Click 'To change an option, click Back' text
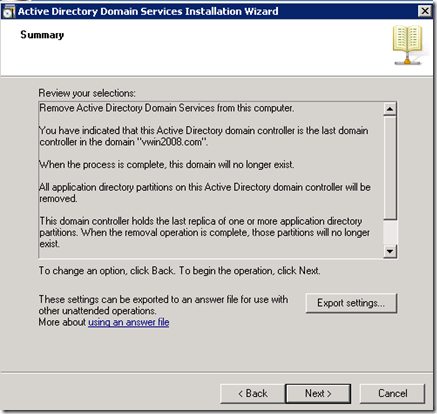Viewport: 437px width, 414px height. [179, 271]
